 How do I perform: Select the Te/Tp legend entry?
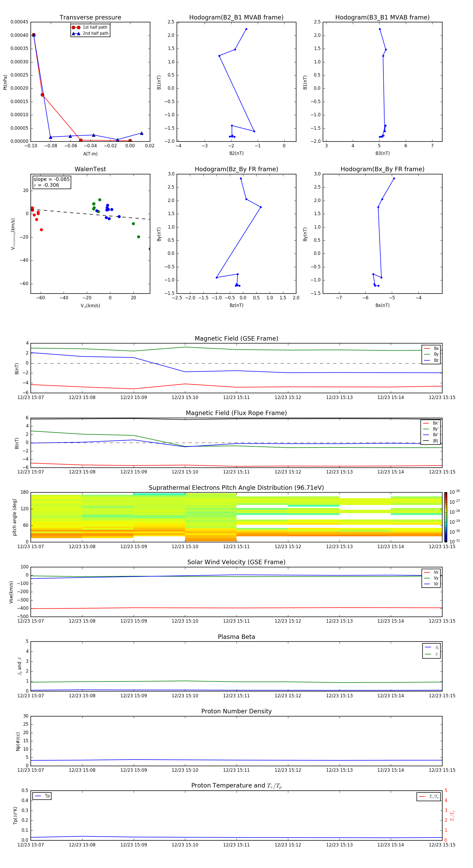click(x=429, y=796)
